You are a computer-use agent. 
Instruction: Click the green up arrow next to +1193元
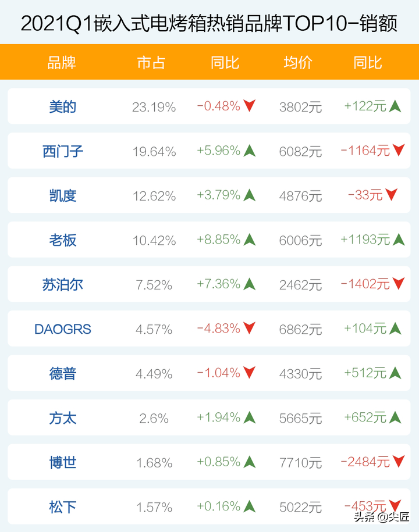pos(399,239)
